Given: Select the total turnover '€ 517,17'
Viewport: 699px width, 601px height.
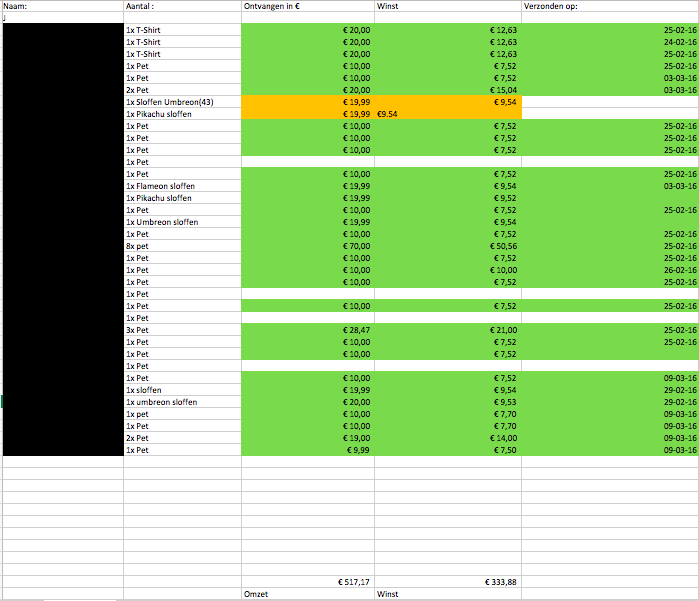Looking at the screenshot, I should tap(308, 582).
